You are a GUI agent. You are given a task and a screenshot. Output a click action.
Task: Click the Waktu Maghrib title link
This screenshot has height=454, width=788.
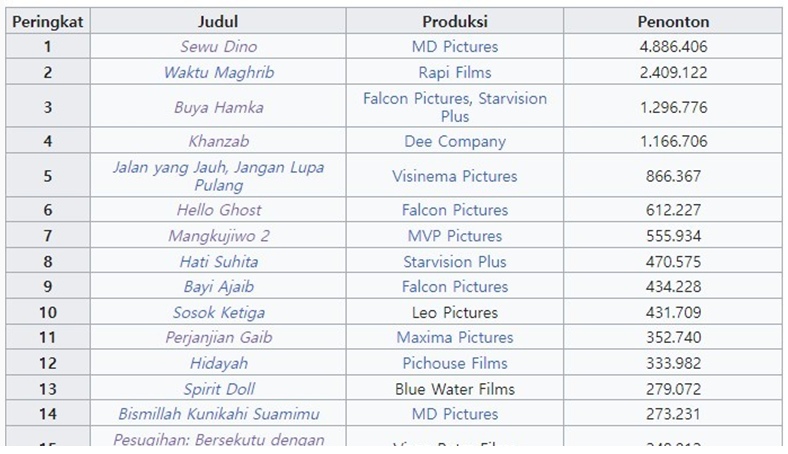(x=218, y=73)
